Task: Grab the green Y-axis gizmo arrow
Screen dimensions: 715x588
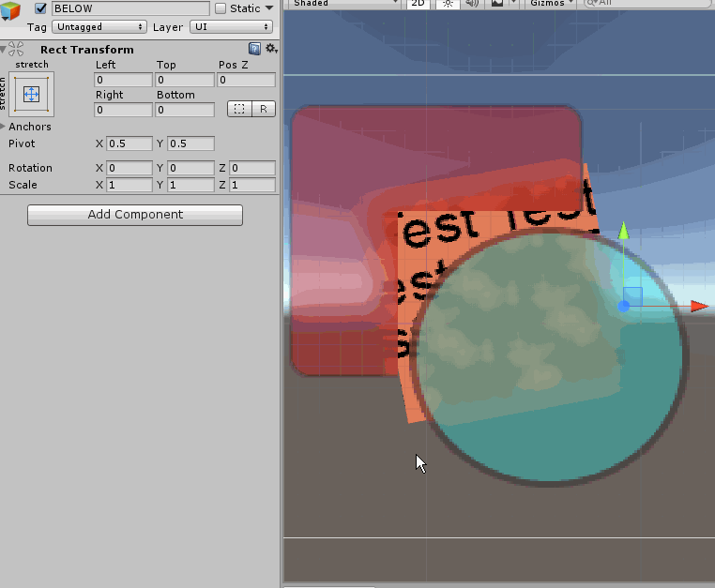Action: 623,230
